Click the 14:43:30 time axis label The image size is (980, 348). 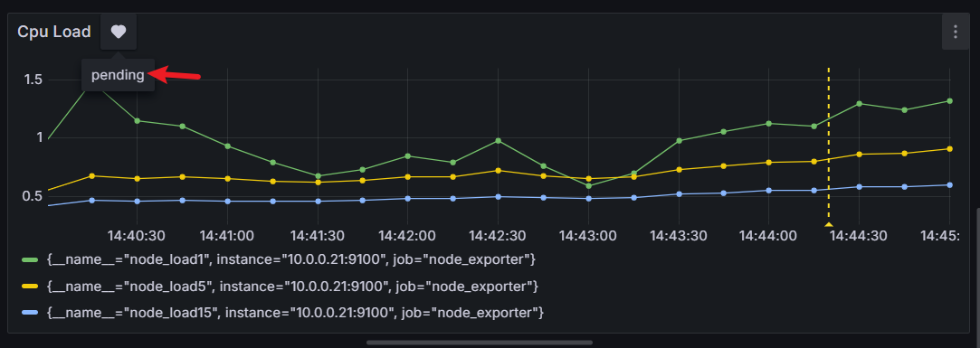pyautogui.click(x=678, y=236)
